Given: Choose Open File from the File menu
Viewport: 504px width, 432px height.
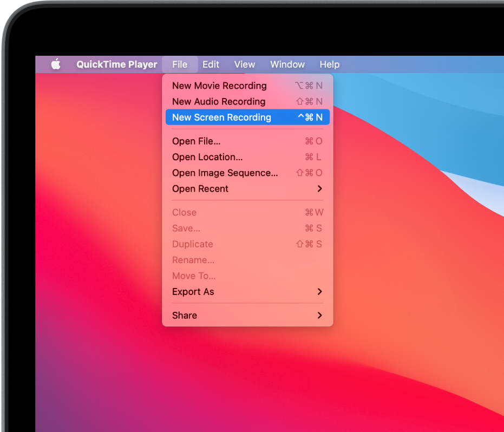Looking at the screenshot, I should tap(196, 141).
